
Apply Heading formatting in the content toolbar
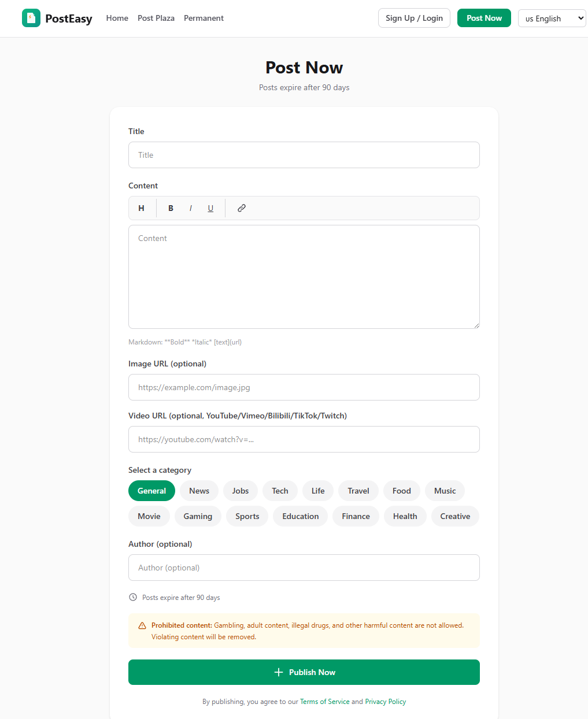tap(141, 208)
